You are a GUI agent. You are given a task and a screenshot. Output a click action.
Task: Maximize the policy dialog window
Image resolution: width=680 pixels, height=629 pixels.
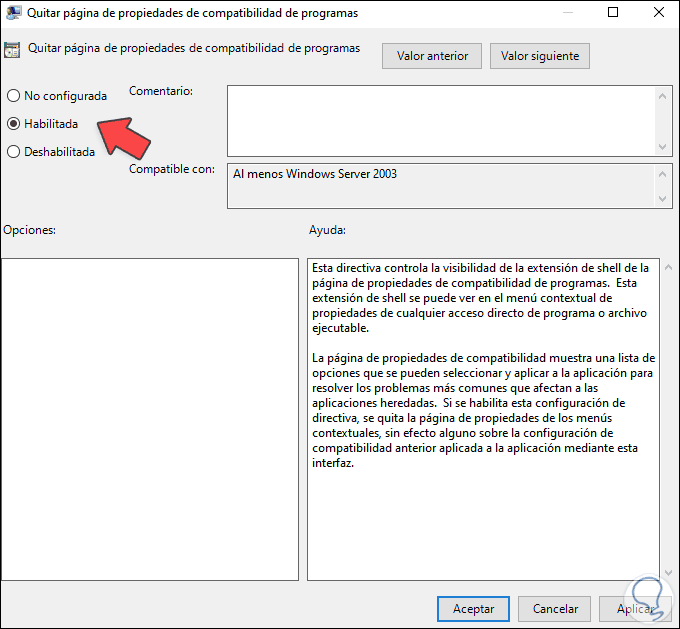click(x=613, y=12)
